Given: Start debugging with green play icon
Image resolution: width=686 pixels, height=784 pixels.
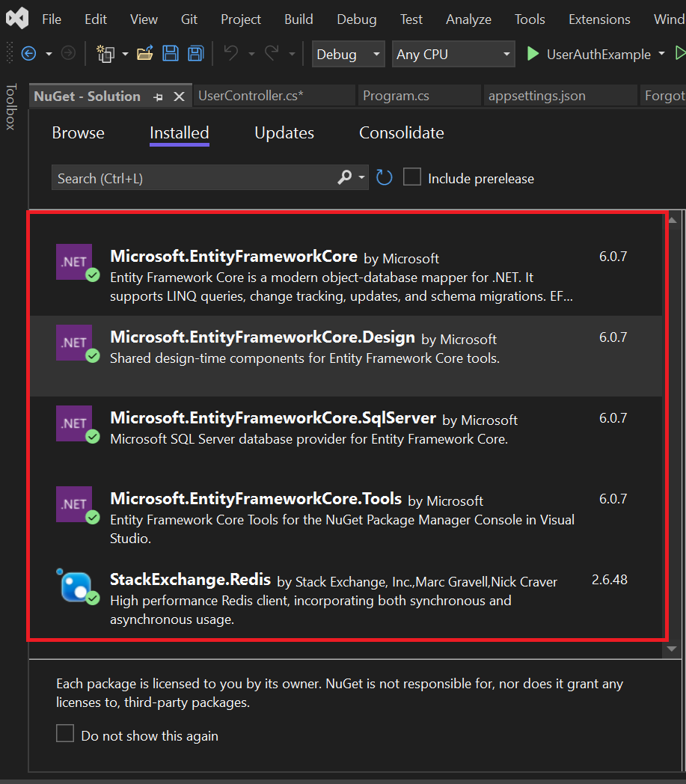Looking at the screenshot, I should pos(533,54).
